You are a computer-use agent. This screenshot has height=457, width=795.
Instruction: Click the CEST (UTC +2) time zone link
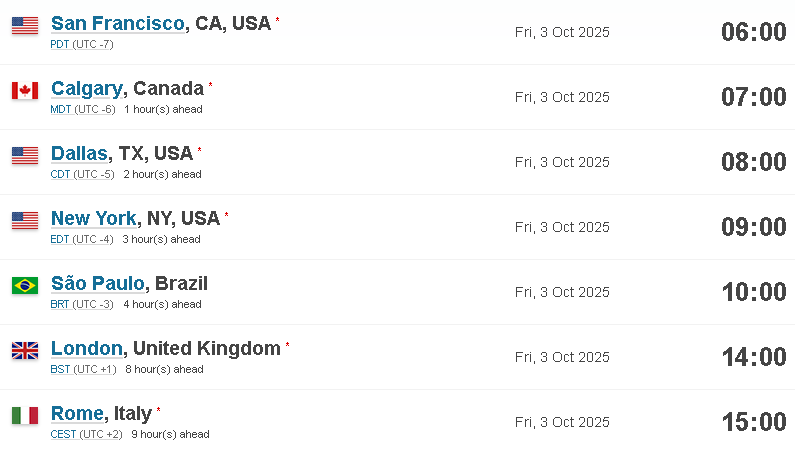(86, 434)
